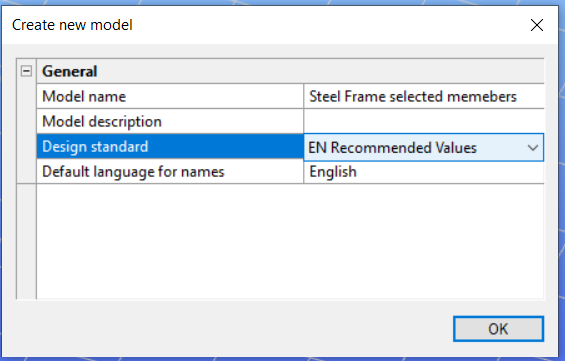Click blank header area right of General
Screen dimensions: 565x361
(x=321, y=71)
